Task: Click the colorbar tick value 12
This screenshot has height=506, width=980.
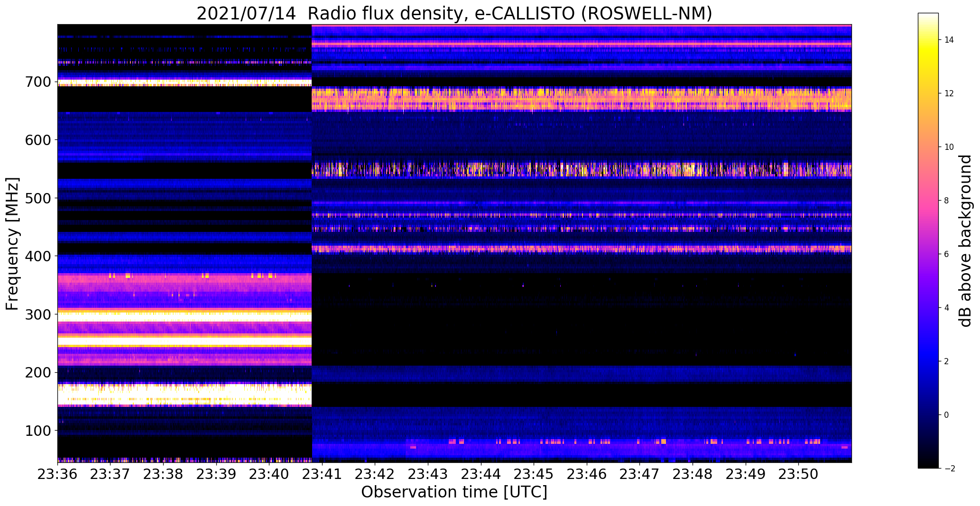Action: pos(949,93)
